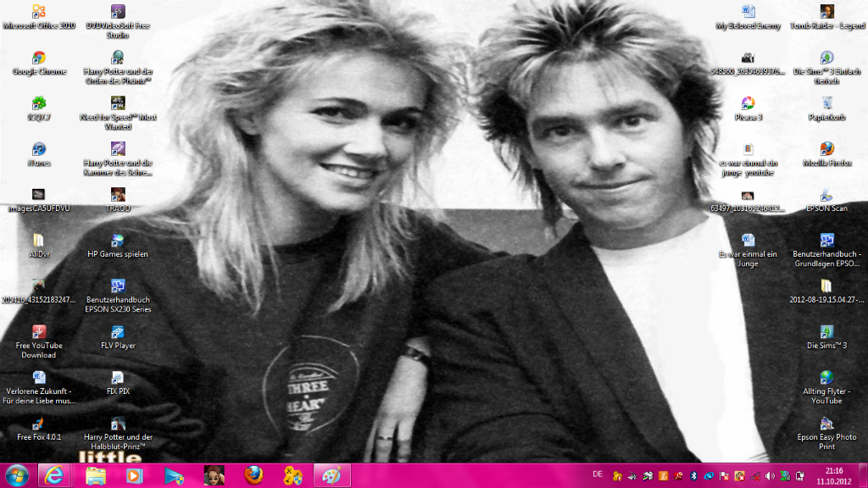Image resolution: width=868 pixels, height=488 pixels.
Task: Click the DE language indicator
Action: pyautogui.click(x=598, y=474)
